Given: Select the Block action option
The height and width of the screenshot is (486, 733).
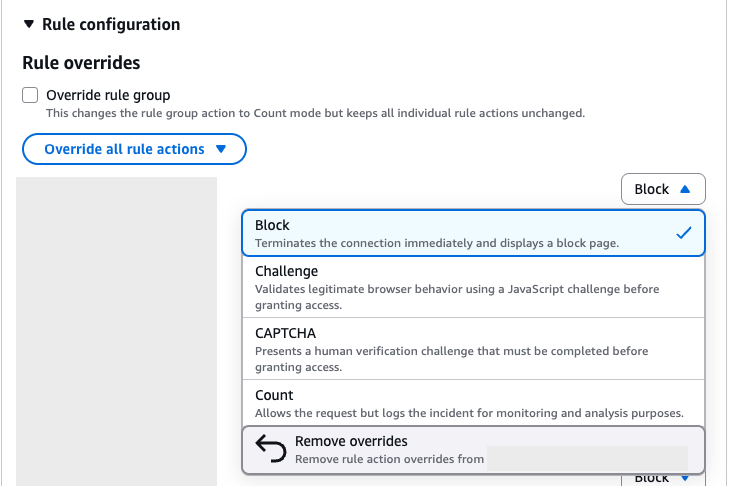Looking at the screenshot, I should click(x=272, y=226).
